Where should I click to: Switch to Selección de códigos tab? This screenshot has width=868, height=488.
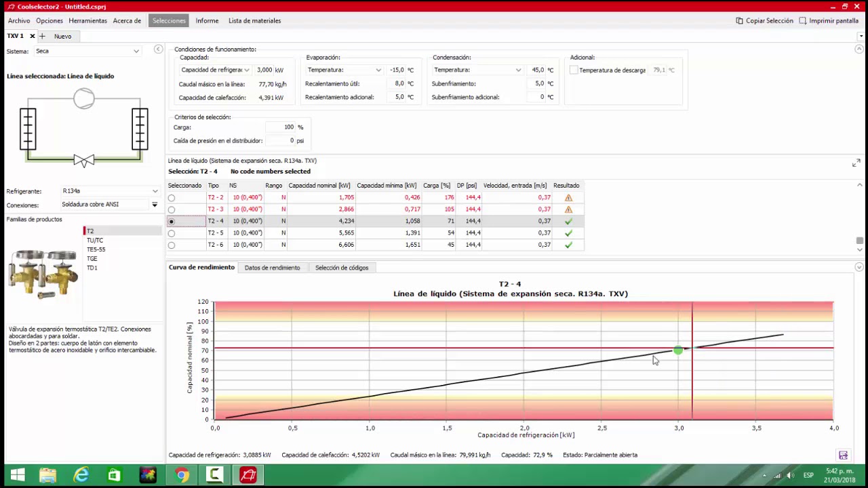point(342,268)
